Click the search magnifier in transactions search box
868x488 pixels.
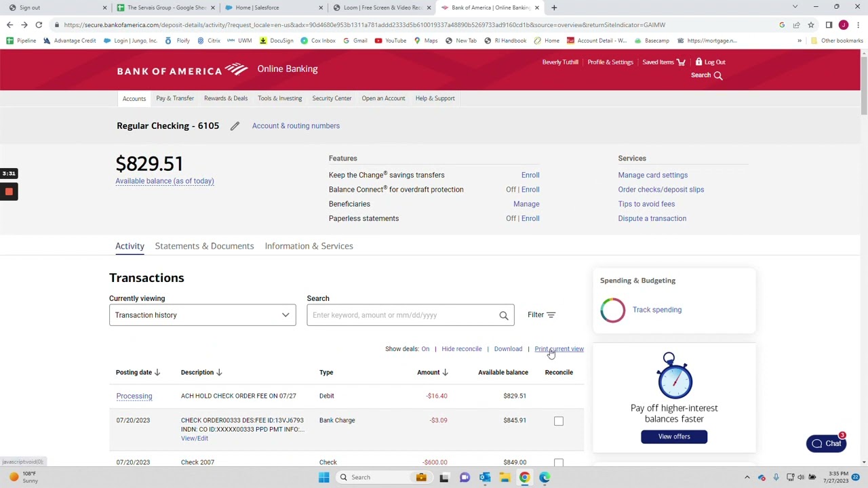click(503, 315)
